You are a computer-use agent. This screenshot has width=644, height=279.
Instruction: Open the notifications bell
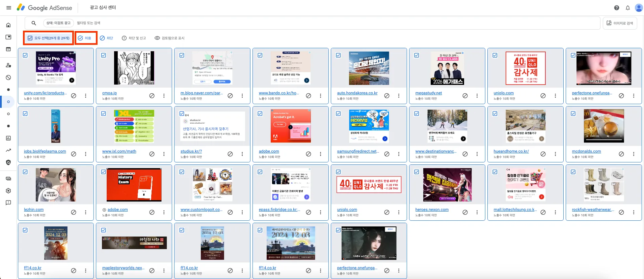627,8
